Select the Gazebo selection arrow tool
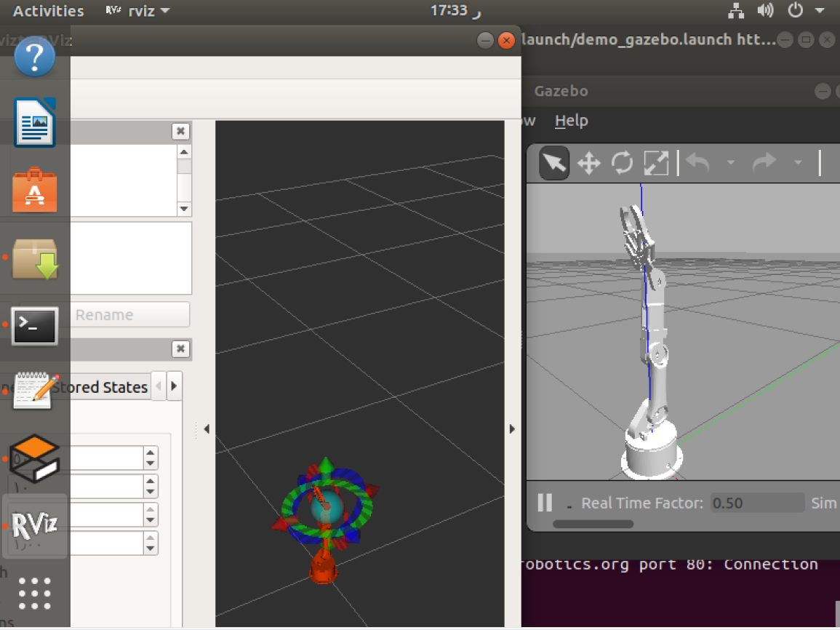The height and width of the screenshot is (630, 840). (554, 163)
